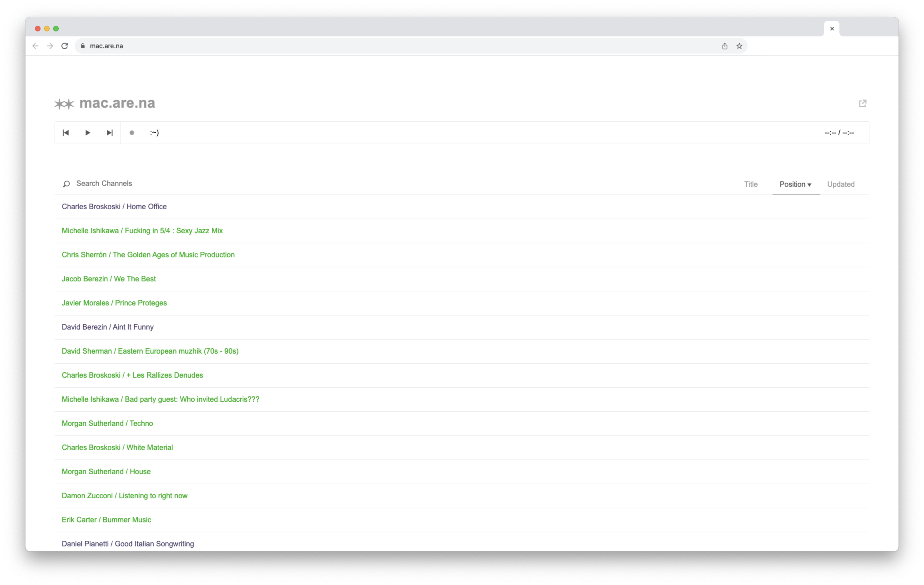Open external link icon at top right

(x=862, y=103)
